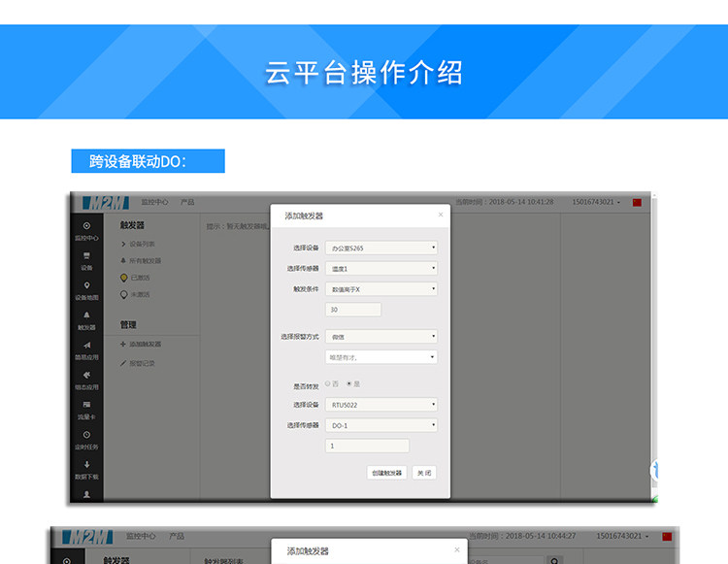Select the 触发器 bell icon in sidebar
This screenshot has height=564, width=728.
86,315
